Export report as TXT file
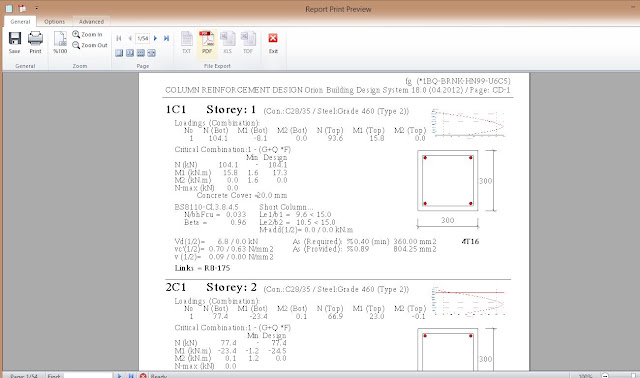640x378 pixels. pos(187,42)
